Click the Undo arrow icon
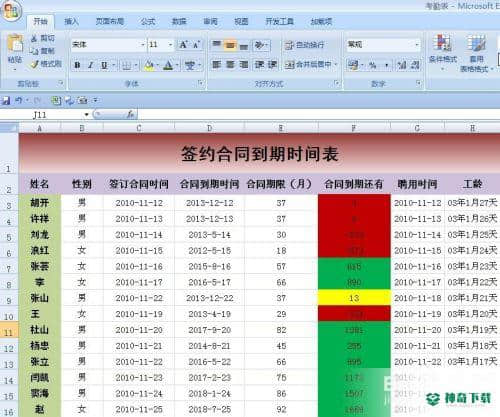Screen dimensions: 500x417 (x=19, y=100)
